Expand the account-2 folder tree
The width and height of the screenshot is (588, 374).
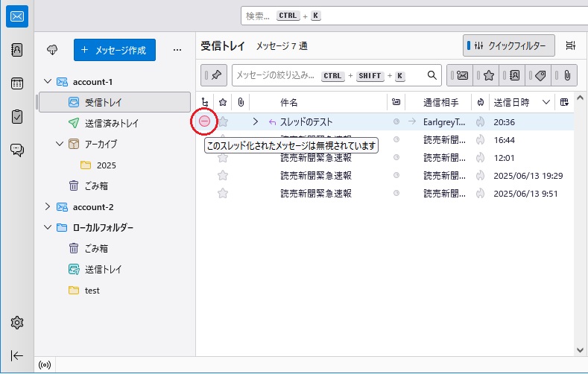tap(48, 206)
